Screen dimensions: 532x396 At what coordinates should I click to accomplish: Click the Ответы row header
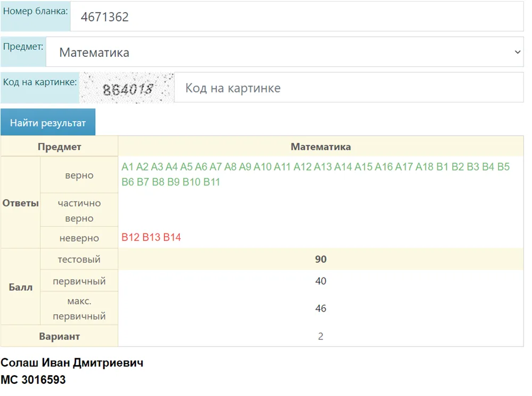pyautogui.click(x=20, y=203)
